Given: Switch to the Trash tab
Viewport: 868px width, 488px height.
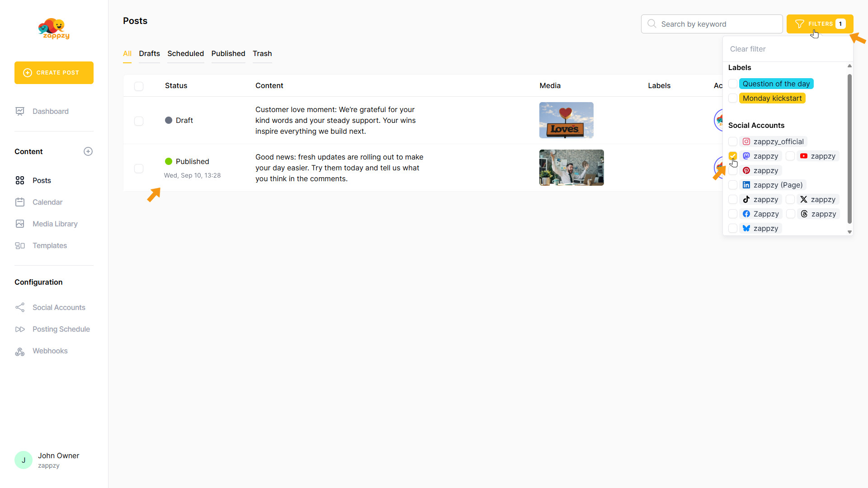Looking at the screenshot, I should (x=262, y=53).
